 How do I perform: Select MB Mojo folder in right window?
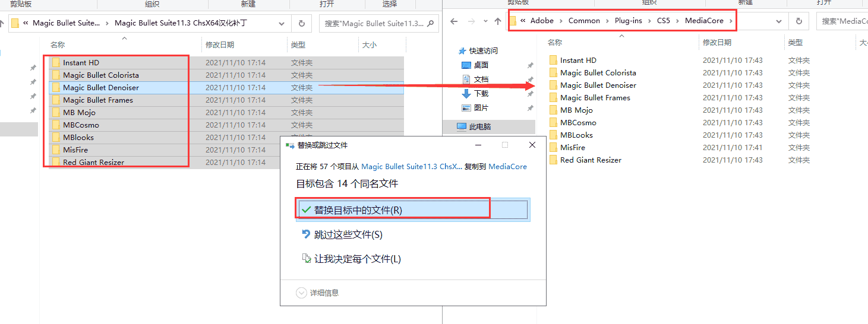click(x=576, y=110)
